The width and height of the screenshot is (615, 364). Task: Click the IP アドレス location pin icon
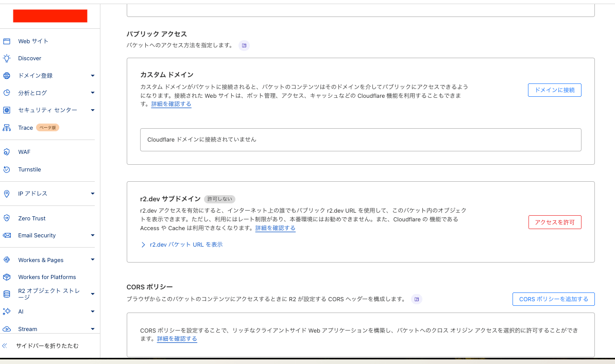pyautogui.click(x=7, y=194)
